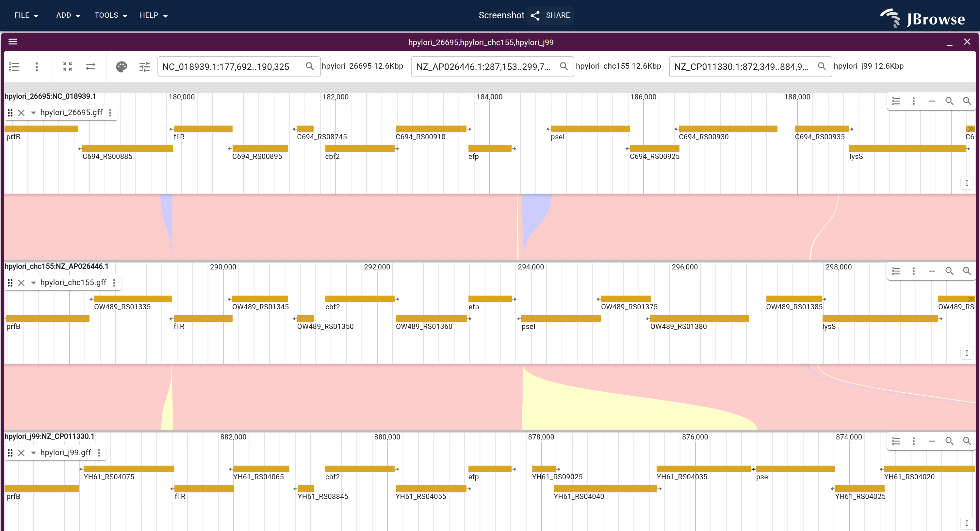Viewport: 980px width, 531px height.
Task: Open the HELP menu
Action: point(154,15)
